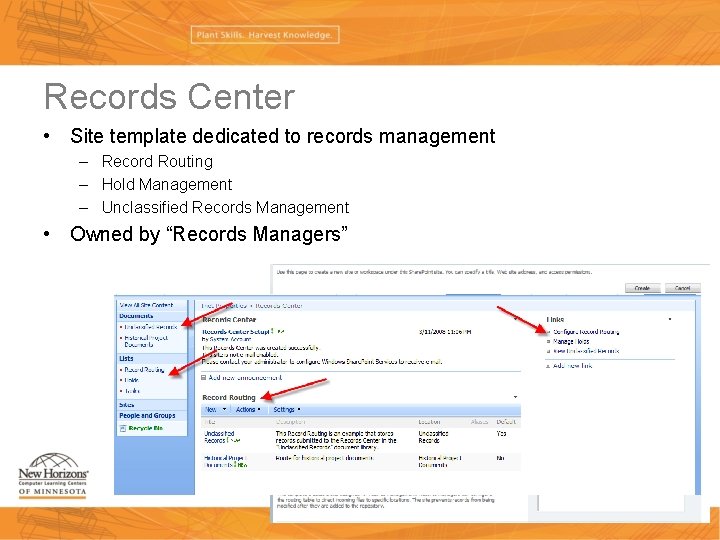Click the announcement date and time text
Image resolution: width=720 pixels, height=540 pixels.
point(445,332)
